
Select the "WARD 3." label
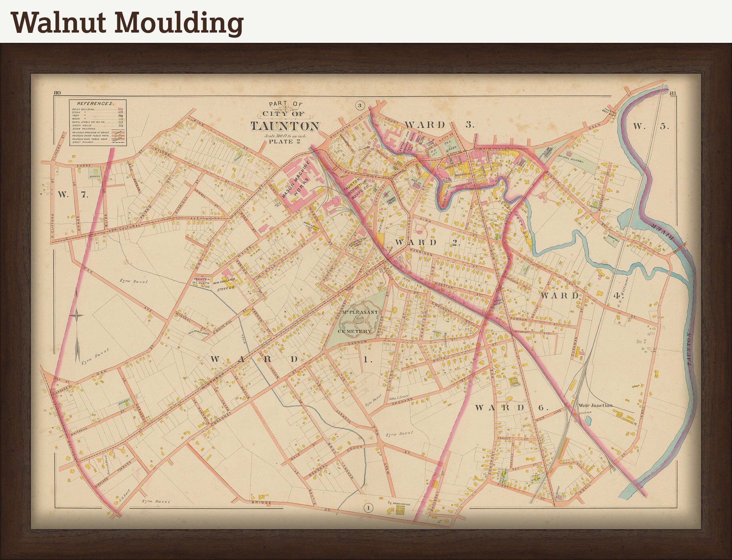439,125
